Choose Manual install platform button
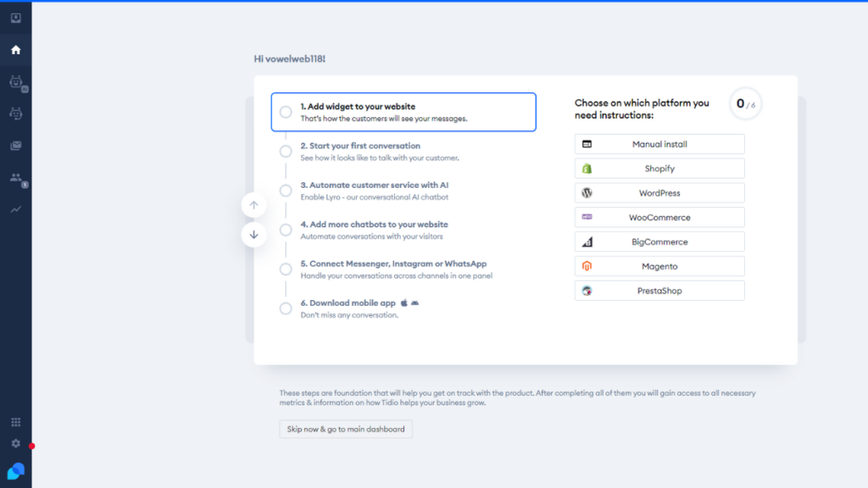The width and height of the screenshot is (868, 488). click(659, 144)
